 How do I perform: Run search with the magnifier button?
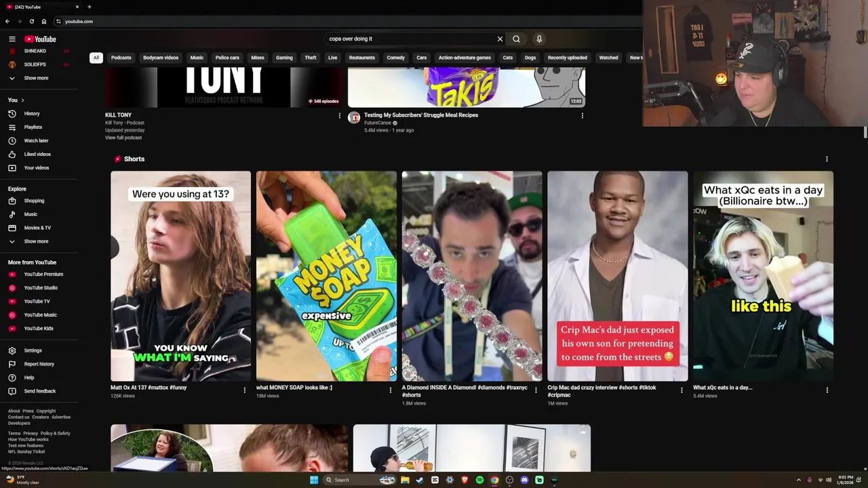[516, 39]
